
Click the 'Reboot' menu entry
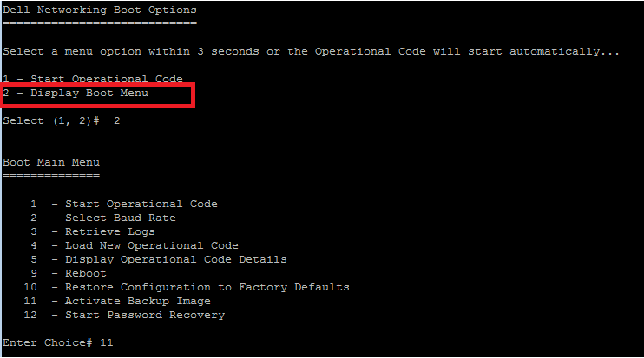(85, 273)
